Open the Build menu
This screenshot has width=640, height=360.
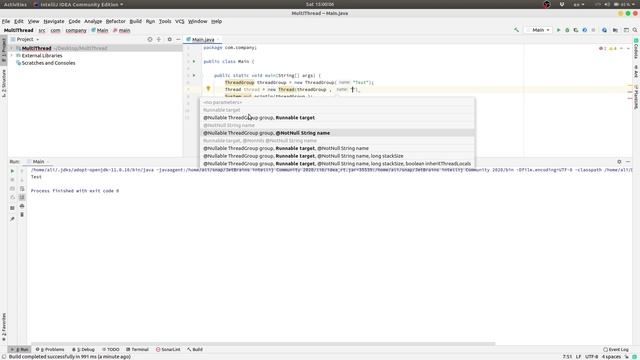135,21
